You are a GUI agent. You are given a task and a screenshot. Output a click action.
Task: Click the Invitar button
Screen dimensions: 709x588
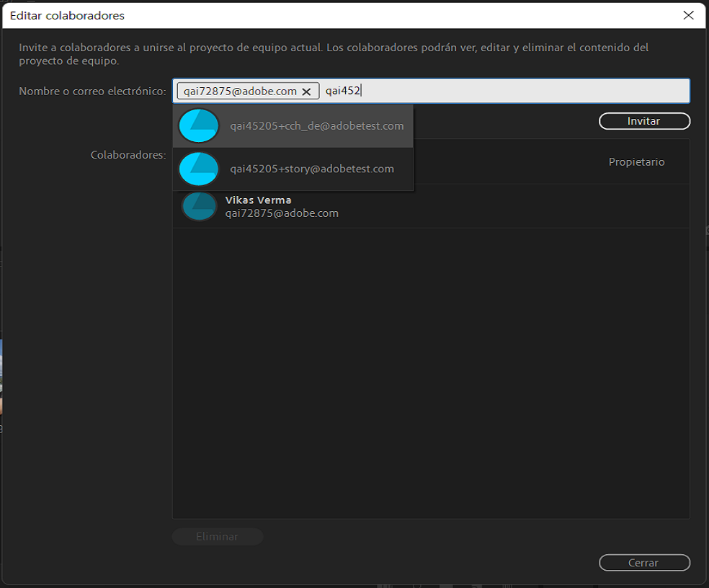point(644,121)
